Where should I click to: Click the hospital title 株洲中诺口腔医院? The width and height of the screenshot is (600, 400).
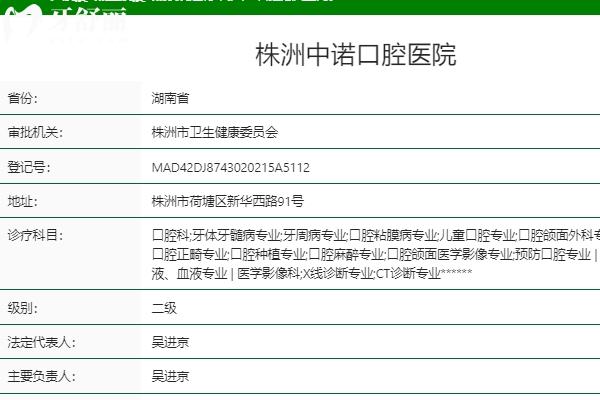[356, 55]
